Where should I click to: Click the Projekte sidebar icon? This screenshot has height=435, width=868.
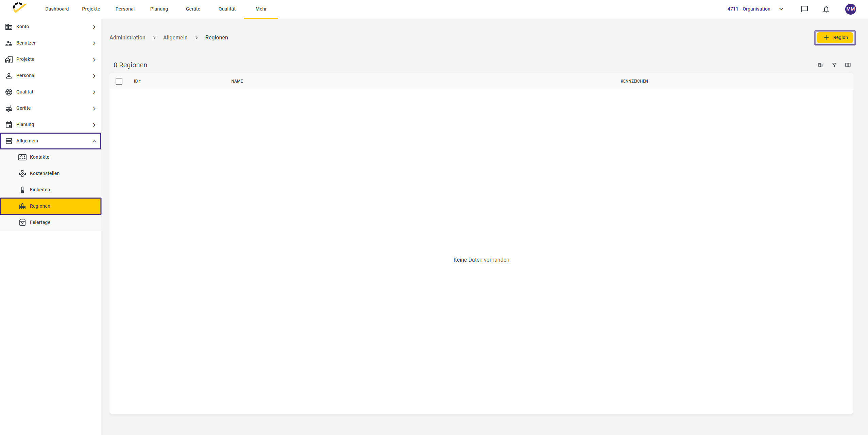point(9,59)
